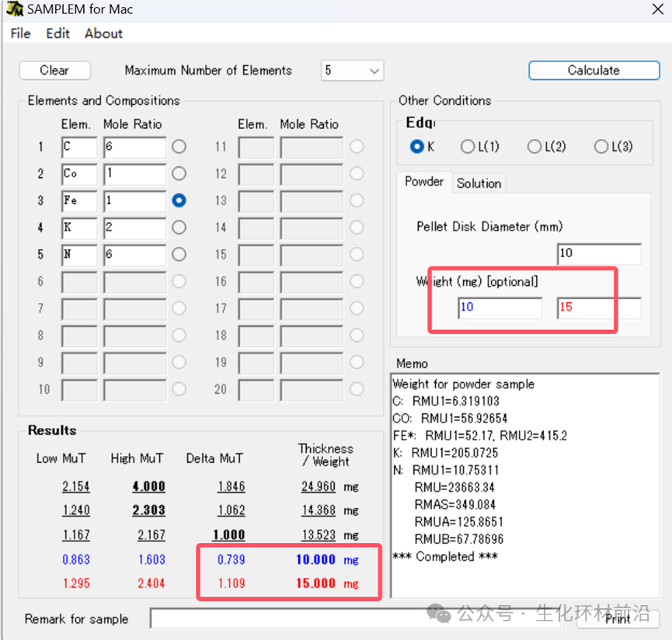Open the About menu
The width and height of the screenshot is (672, 640).
click(103, 33)
